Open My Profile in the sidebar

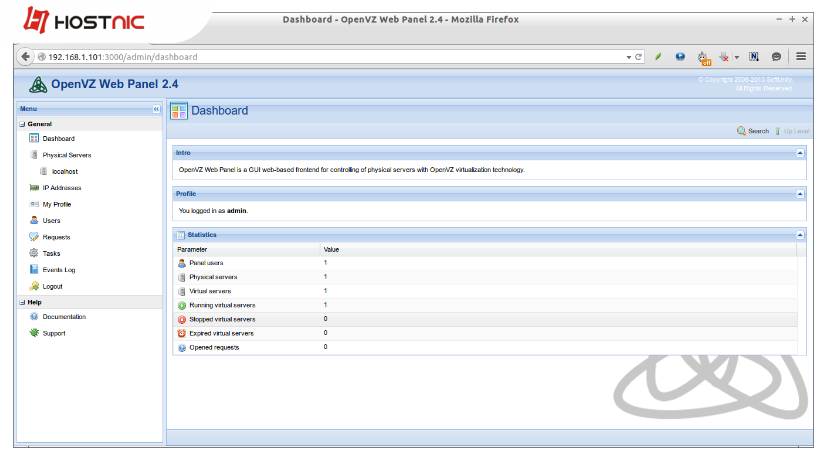pyautogui.click(x=57, y=204)
